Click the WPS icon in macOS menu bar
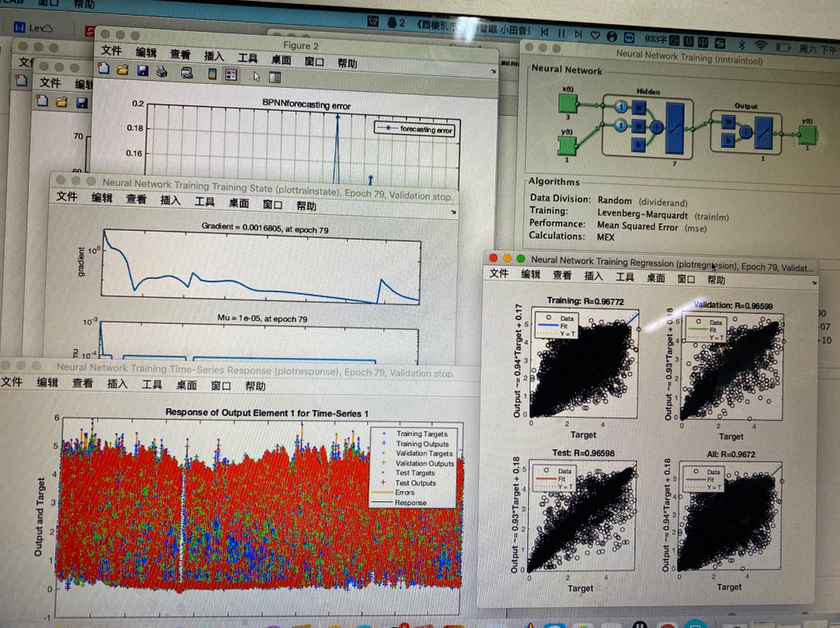Viewport: 840px width, 628px height. click(373, 22)
